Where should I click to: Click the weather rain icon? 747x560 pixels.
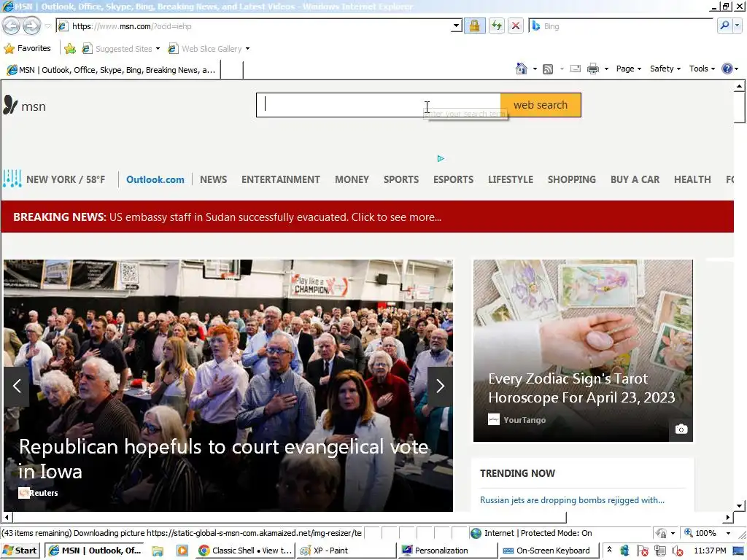(x=12, y=178)
